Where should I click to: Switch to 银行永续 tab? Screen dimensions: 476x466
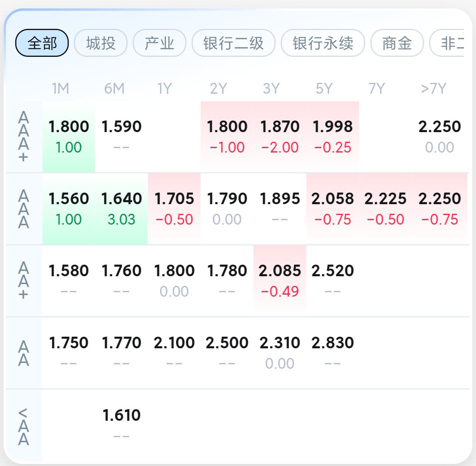[323, 43]
